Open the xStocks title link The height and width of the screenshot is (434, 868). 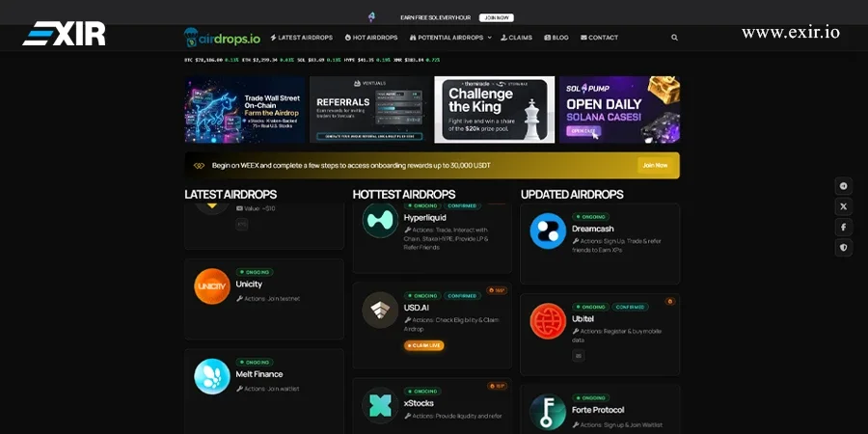(420, 403)
